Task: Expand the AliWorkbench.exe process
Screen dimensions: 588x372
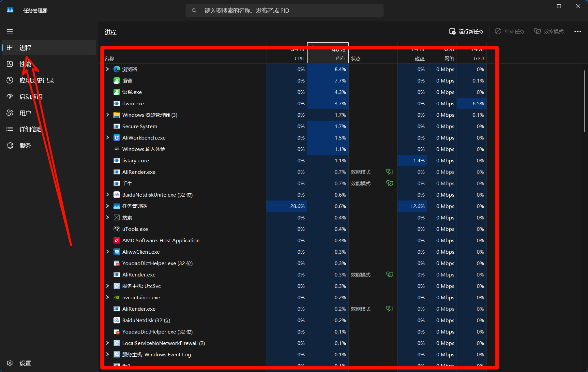Action: (107, 138)
